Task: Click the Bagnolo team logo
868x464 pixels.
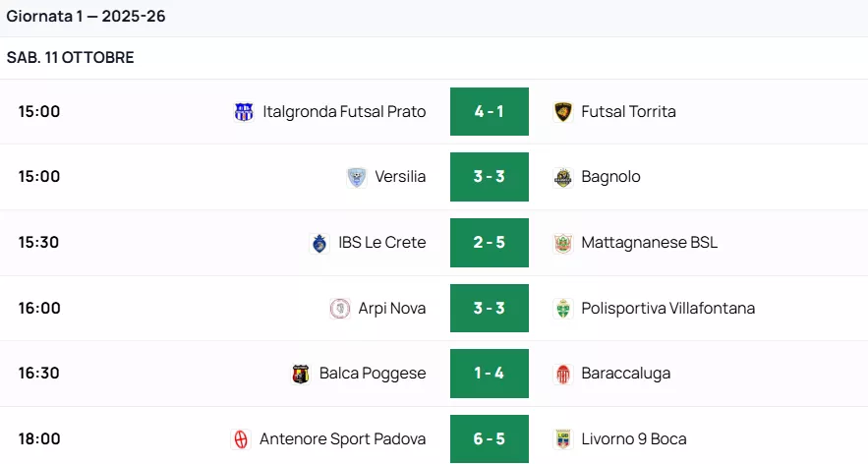Action: [563, 177]
